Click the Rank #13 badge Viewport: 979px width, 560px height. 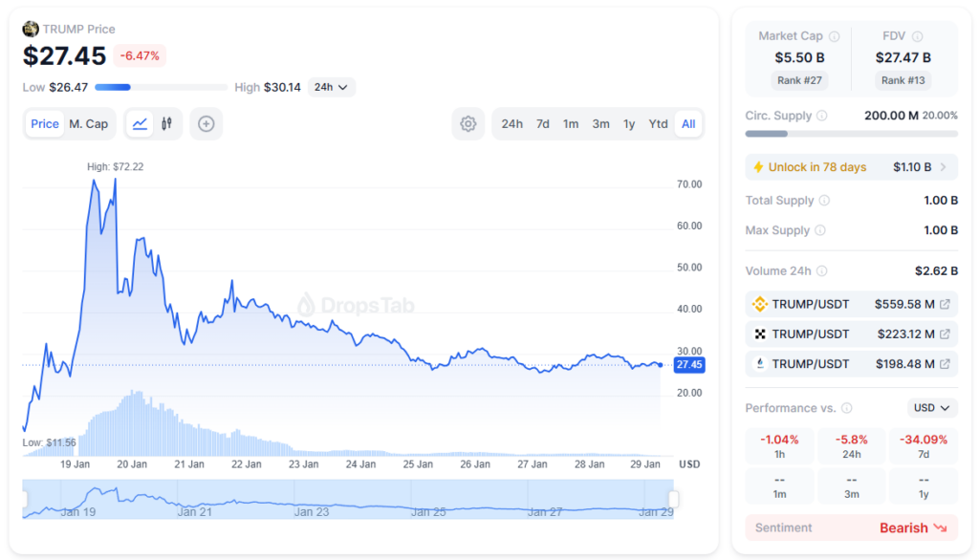point(903,80)
